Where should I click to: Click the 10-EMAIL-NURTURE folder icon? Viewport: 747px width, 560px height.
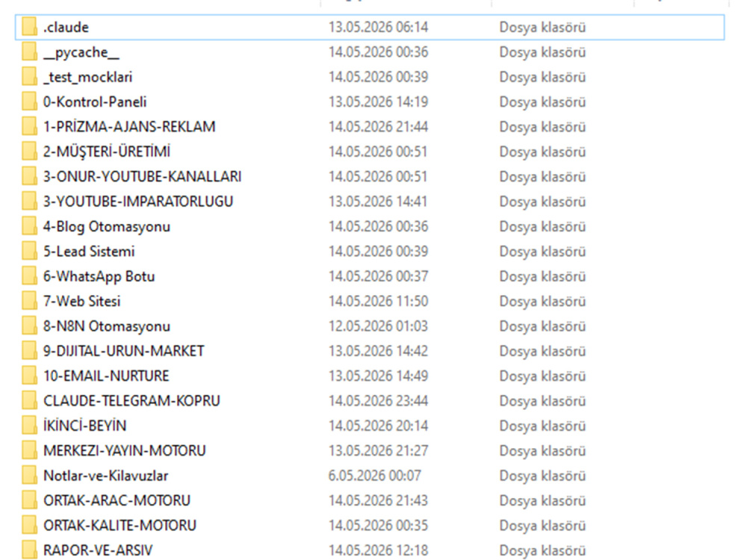point(29,376)
